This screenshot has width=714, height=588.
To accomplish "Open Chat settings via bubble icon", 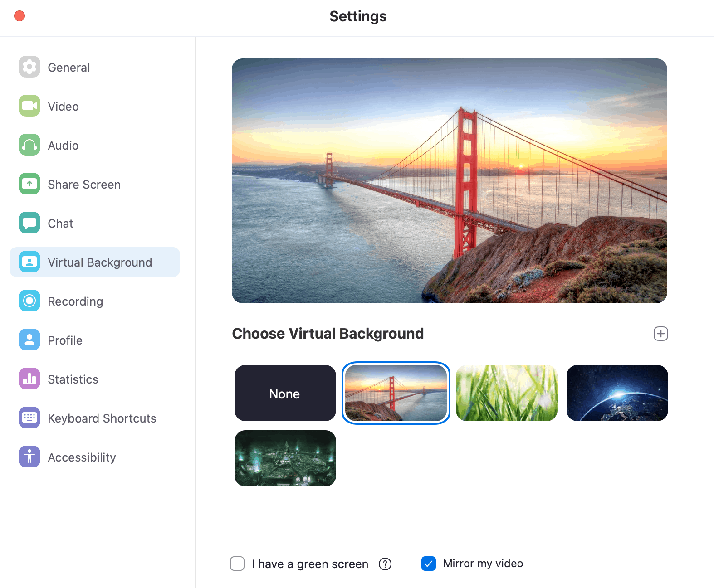I will click(x=29, y=223).
